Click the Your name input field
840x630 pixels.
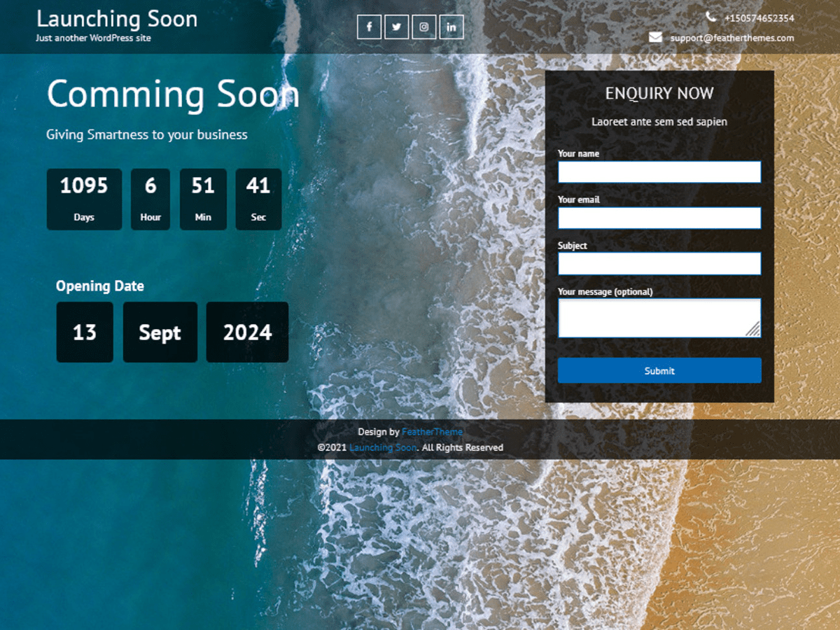[x=659, y=171]
